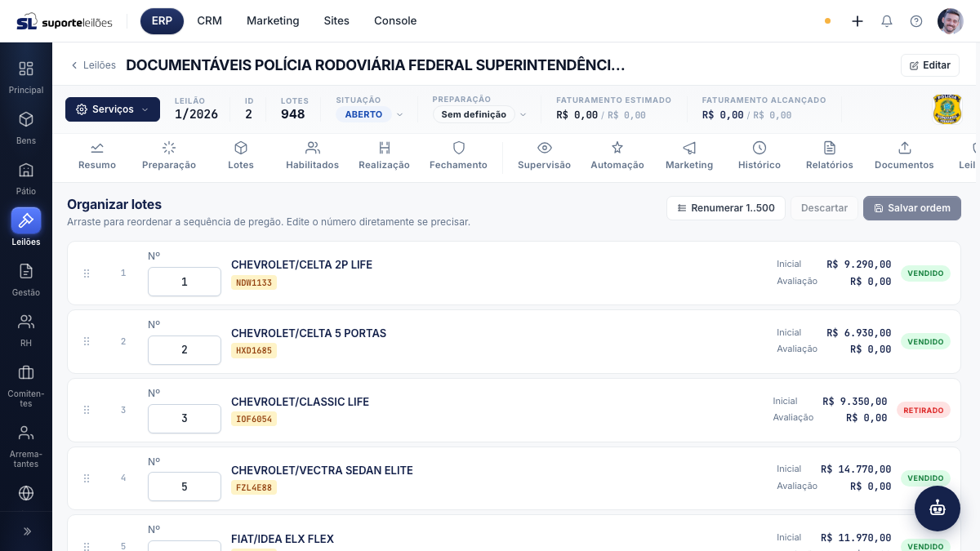Open the Habilitados tab
This screenshot has width=980, height=551.
pyautogui.click(x=312, y=155)
